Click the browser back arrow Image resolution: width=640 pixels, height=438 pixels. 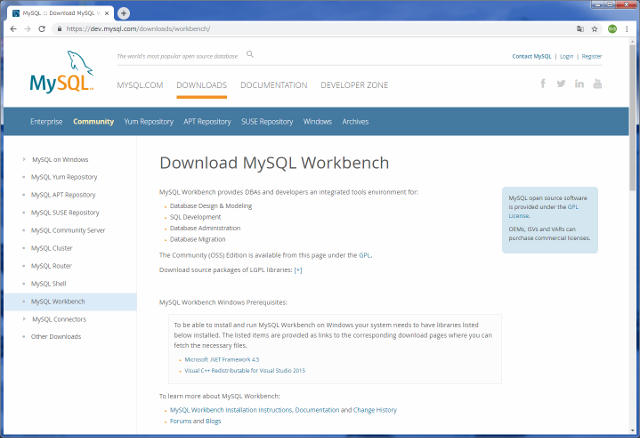(x=12, y=29)
